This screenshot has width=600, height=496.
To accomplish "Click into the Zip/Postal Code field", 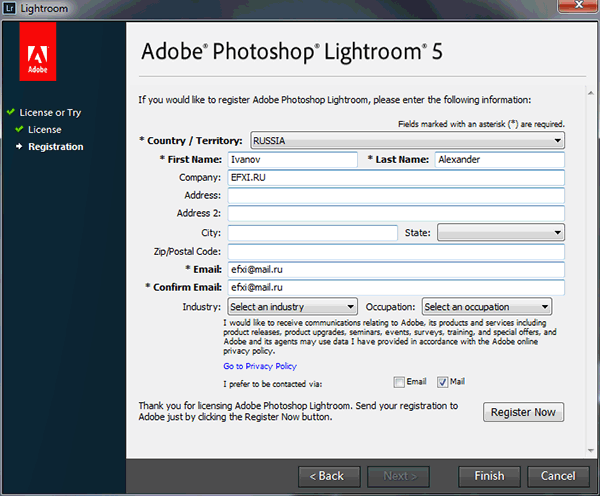I will point(396,252).
